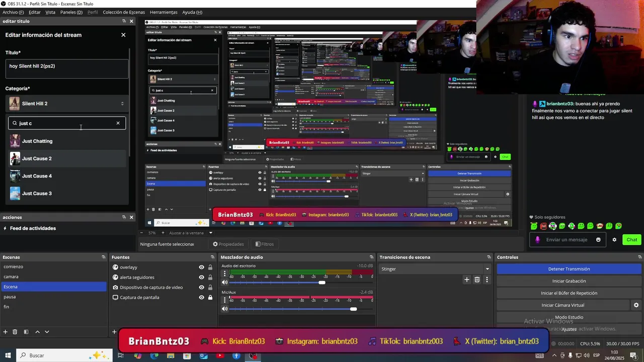Click Detener Transmisión button
Image resolution: width=644 pixels, height=362 pixels.
569,269
